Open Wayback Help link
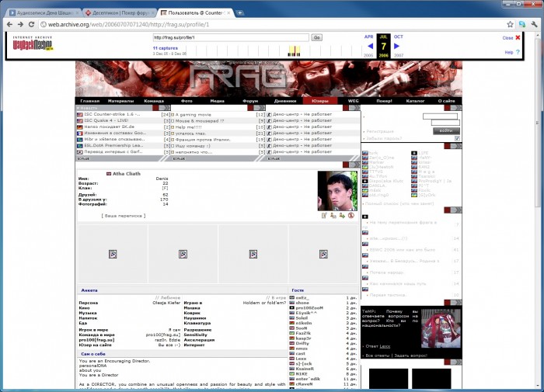544x392 pixels. click(x=508, y=52)
